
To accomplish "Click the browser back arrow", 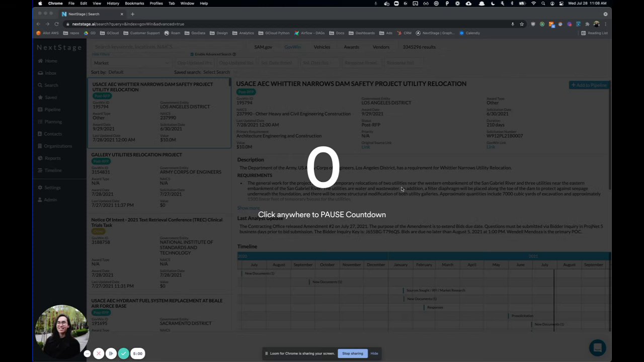I will [38, 24].
